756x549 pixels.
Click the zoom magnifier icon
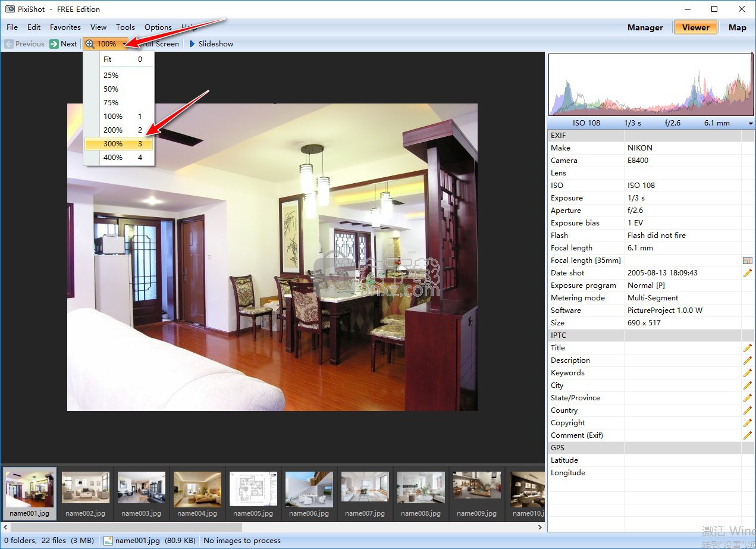click(x=90, y=43)
